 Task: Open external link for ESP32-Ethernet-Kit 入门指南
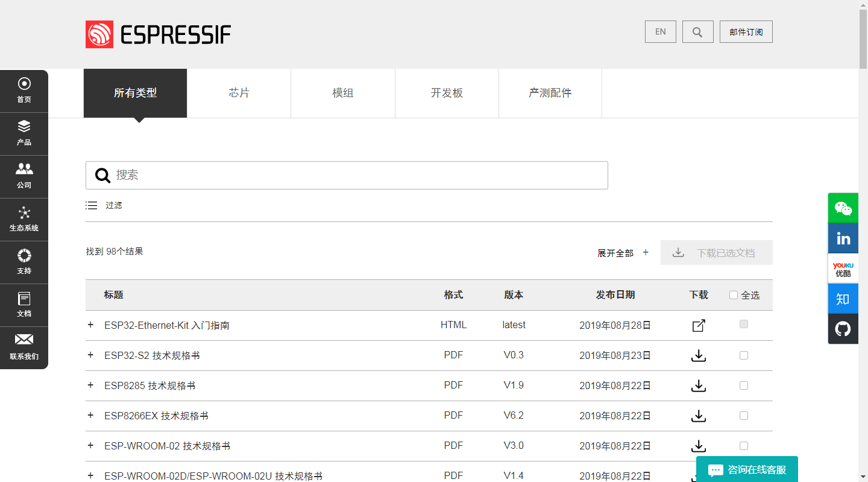pyautogui.click(x=699, y=326)
